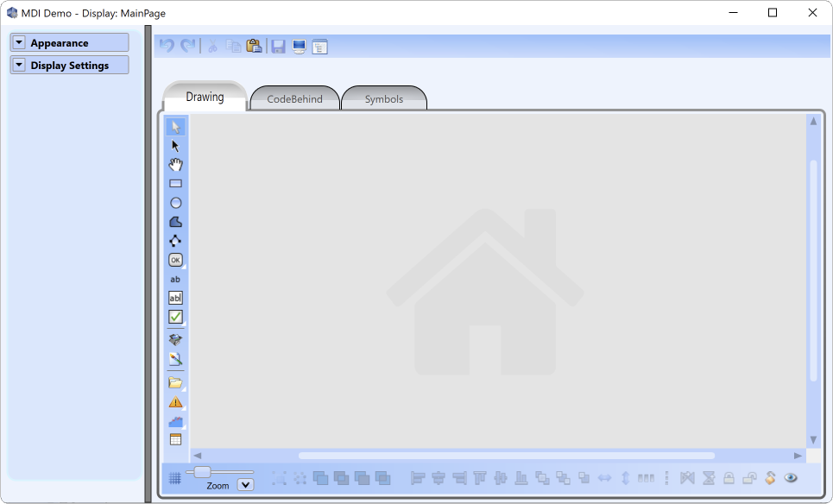
Task: Select the Polyline points tool
Action: (175, 241)
